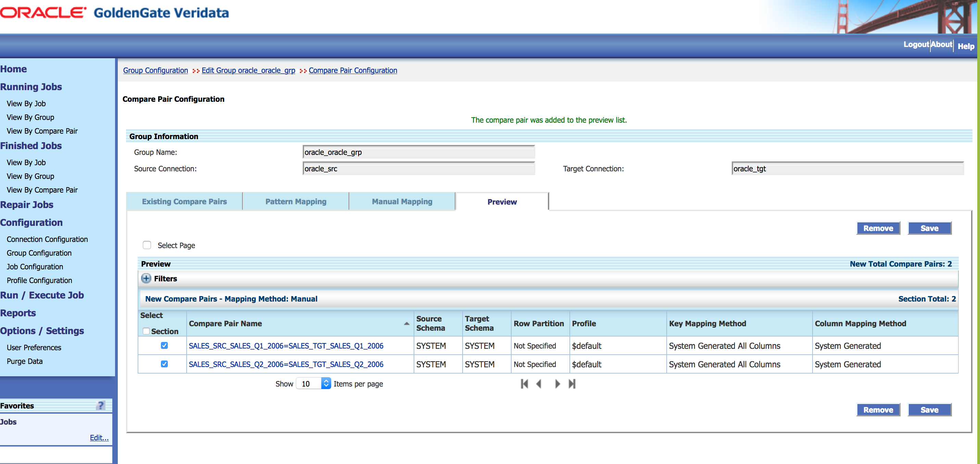Open Compare Pair Configuration breadcrumb link

353,70
